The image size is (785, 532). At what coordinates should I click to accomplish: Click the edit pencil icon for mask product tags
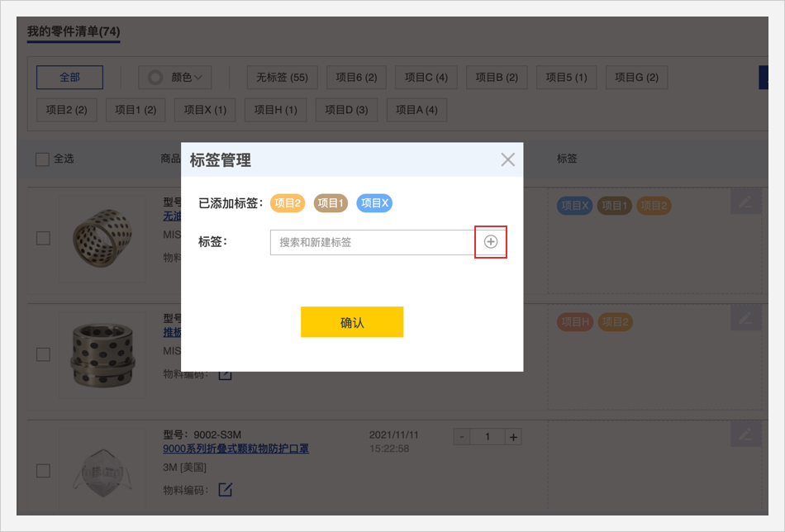click(745, 435)
